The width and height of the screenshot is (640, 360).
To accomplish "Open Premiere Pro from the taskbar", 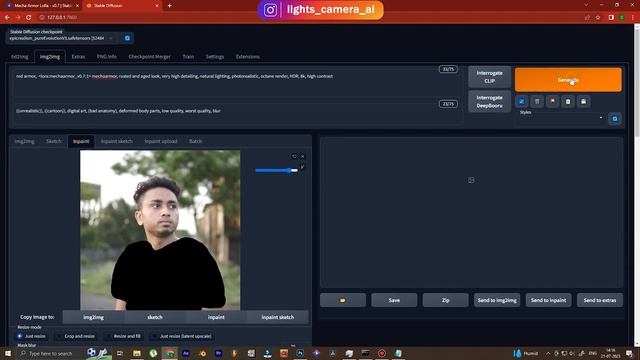I will click(218, 353).
